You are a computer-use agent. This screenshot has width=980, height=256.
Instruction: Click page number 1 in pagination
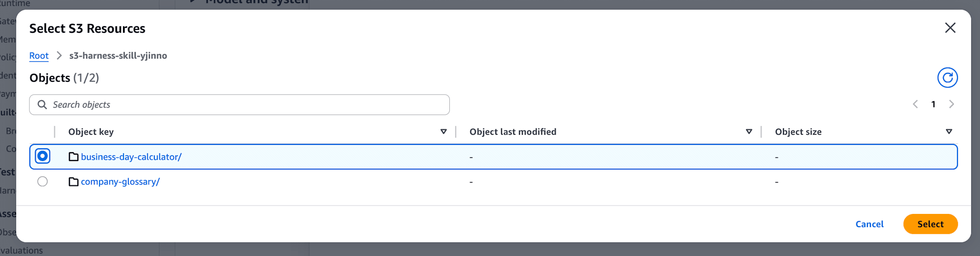pos(933,104)
